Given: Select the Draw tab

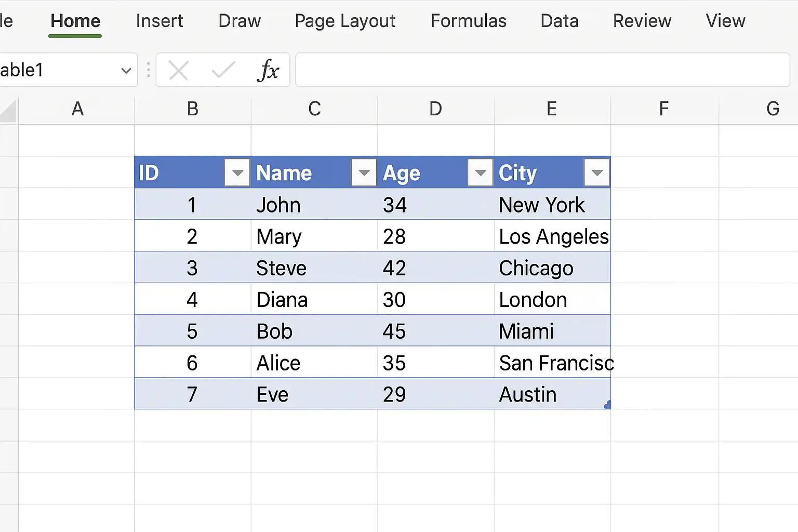Looking at the screenshot, I should [240, 21].
